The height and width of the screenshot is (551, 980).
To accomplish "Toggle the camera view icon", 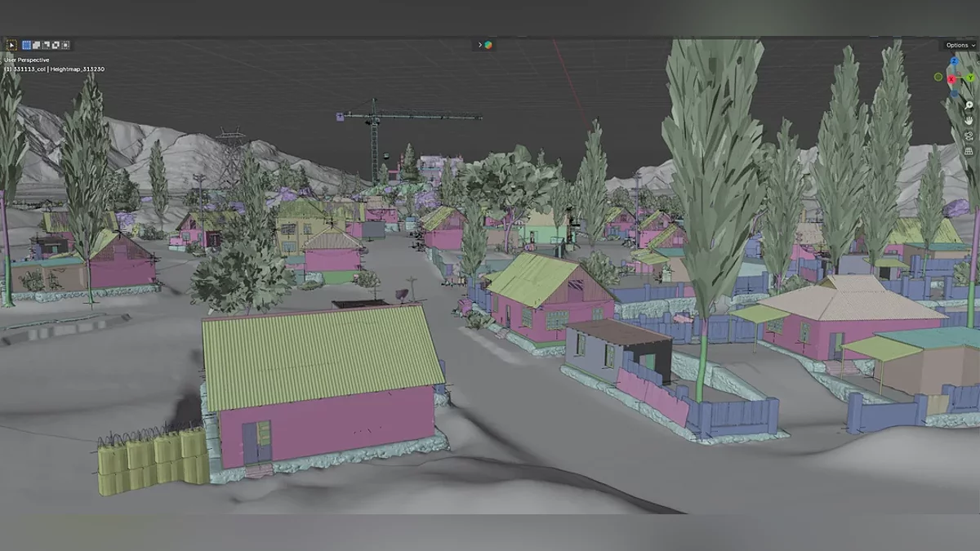I will (x=969, y=136).
